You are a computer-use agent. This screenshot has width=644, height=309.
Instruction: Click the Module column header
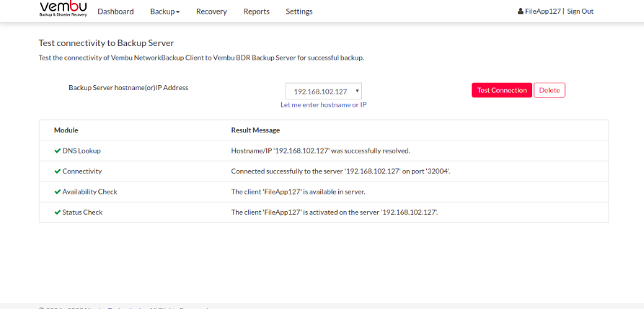point(66,130)
